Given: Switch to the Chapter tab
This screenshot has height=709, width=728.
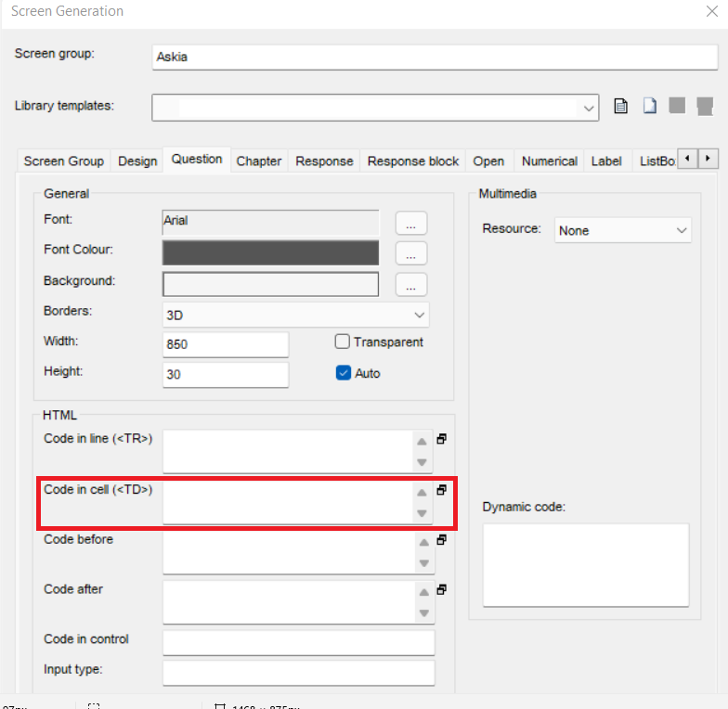Looking at the screenshot, I should (x=258, y=161).
